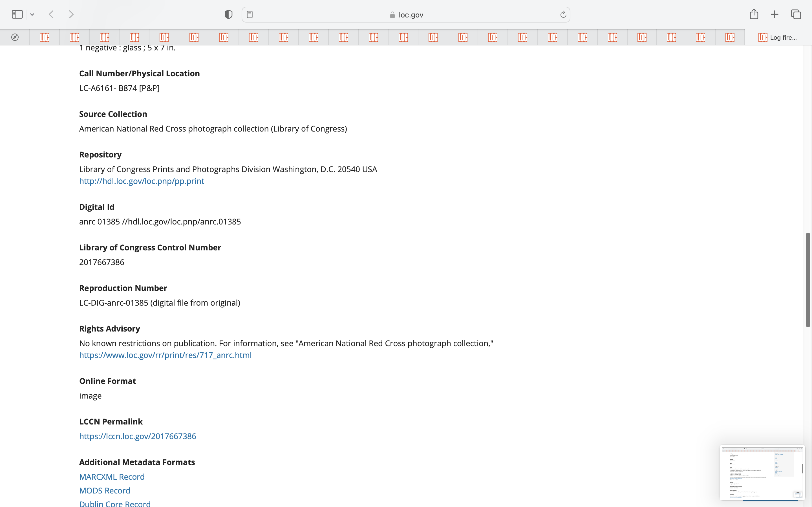The width and height of the screenshot is (812, 507).
Task: Reload the loc.gov page
Action: click(x=563, y=14)
